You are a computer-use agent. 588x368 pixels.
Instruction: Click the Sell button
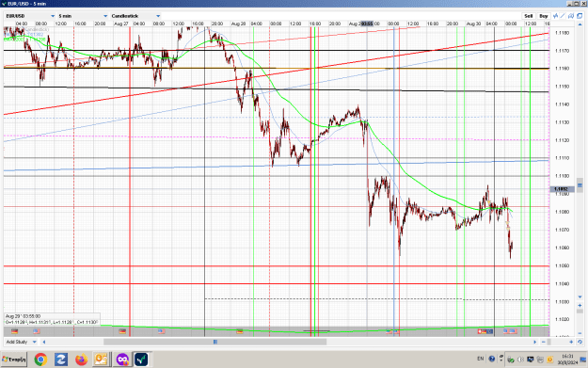point(529,16)
